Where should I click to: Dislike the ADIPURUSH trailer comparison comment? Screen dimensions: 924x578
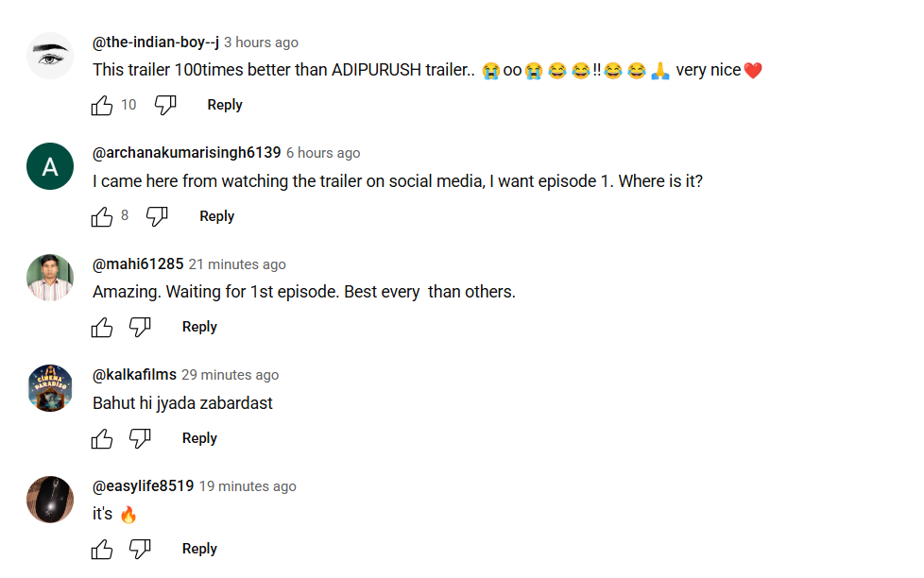pos(165,106)
